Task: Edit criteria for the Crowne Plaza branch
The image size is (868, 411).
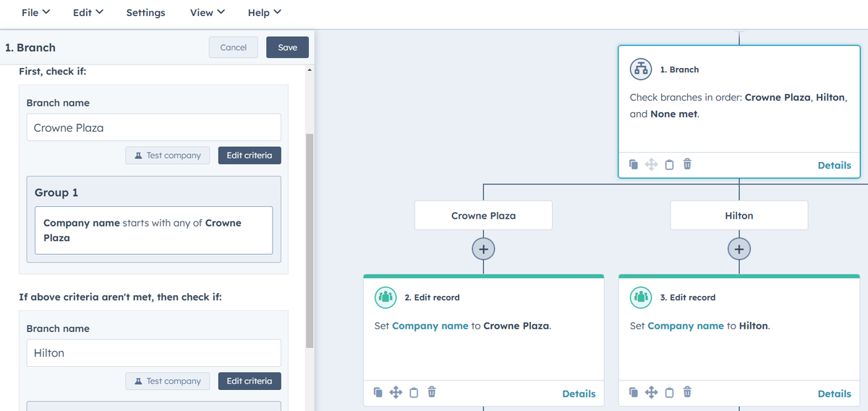Action: 250,156
